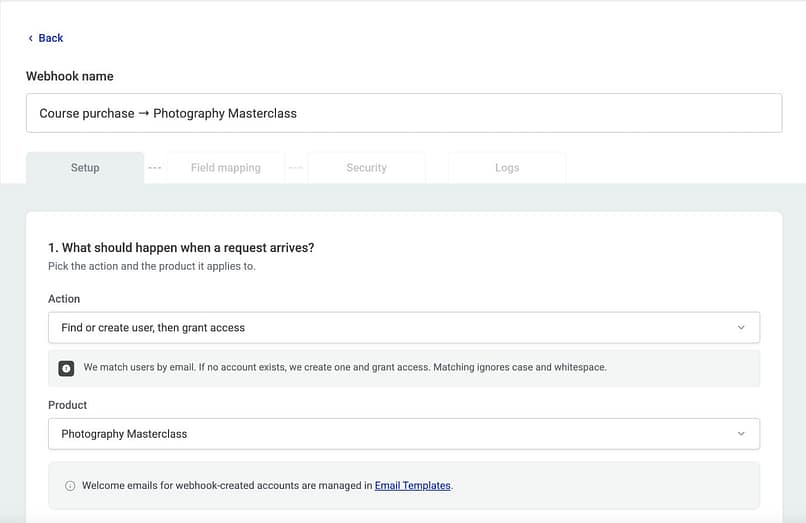Click the dark info icon beside email matching note
Image resolution: width=806 pixels, height=523 pixels.
click(x=66, y=368)
